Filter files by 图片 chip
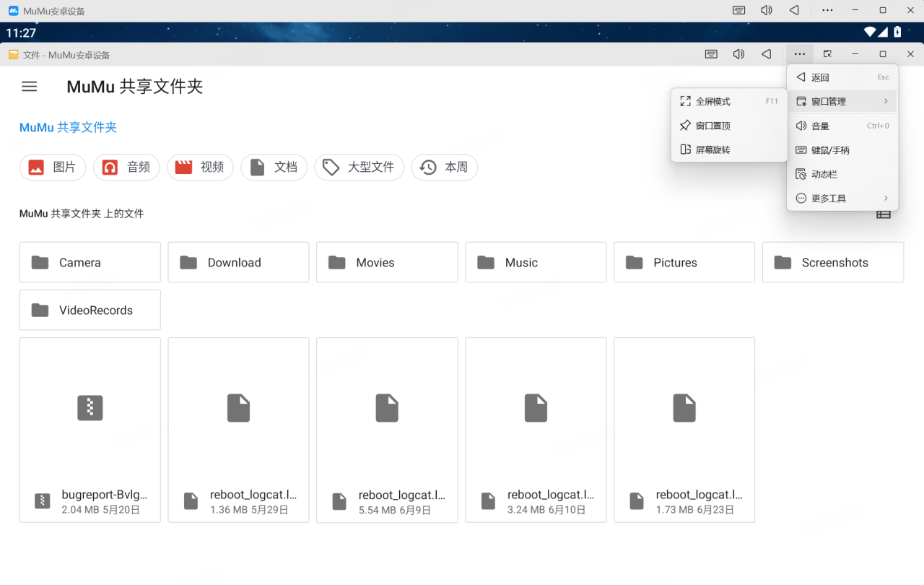 tap(53, 168)
